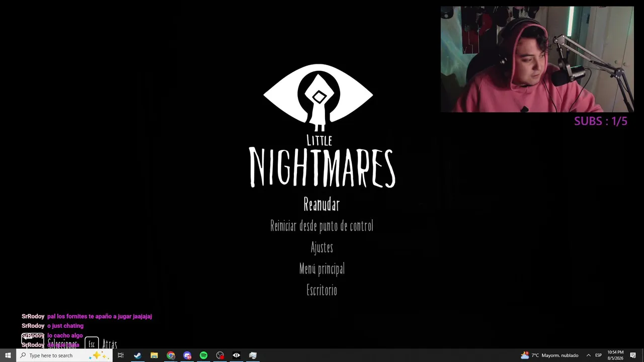Open the weather widget showing 7°C
This screenshot has width=644, height=362.
[549, 355]
